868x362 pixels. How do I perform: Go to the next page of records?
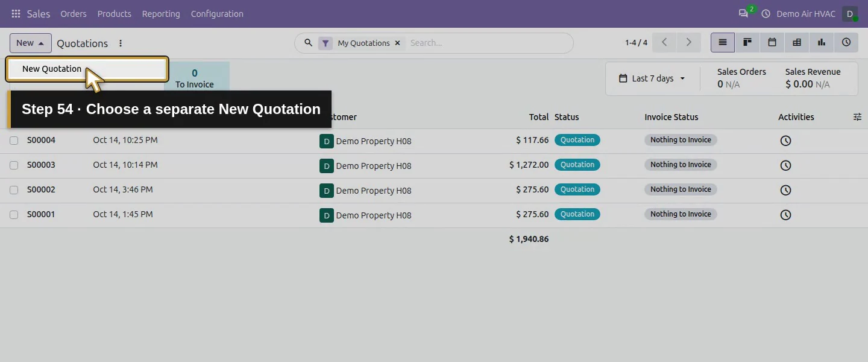click(688, 43)
